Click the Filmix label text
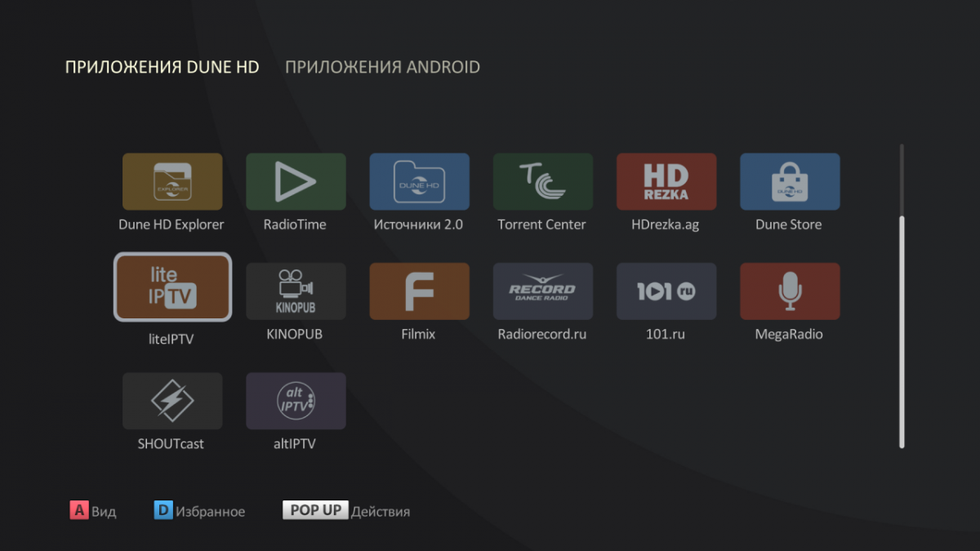This screenshot has height=551, width=980. 419,334
